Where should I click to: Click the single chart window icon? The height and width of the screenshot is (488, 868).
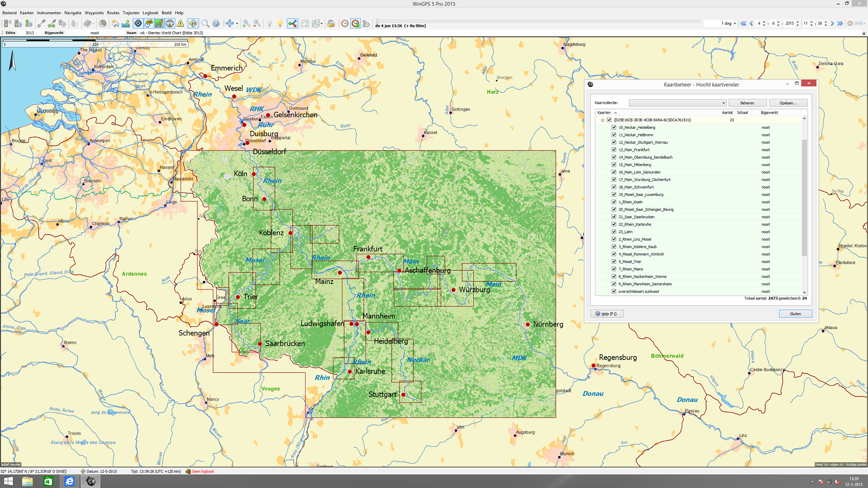[x=305, y=23]
